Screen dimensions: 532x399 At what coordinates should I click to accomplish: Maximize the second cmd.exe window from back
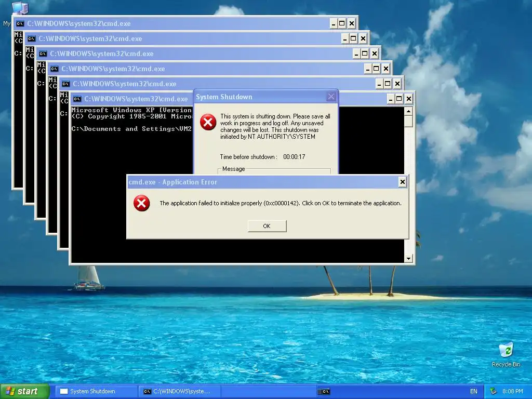pyautogui.click(x=353, y=38)
